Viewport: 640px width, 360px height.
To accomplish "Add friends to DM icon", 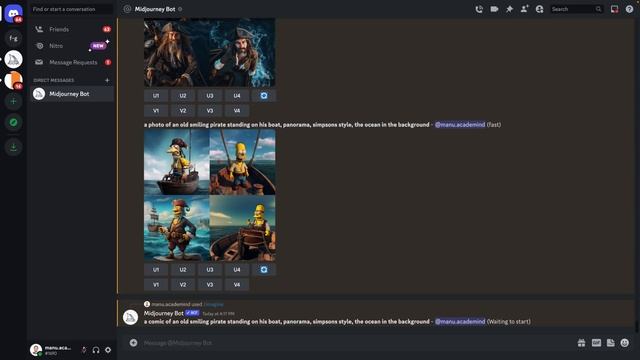I will coord(524,9).
